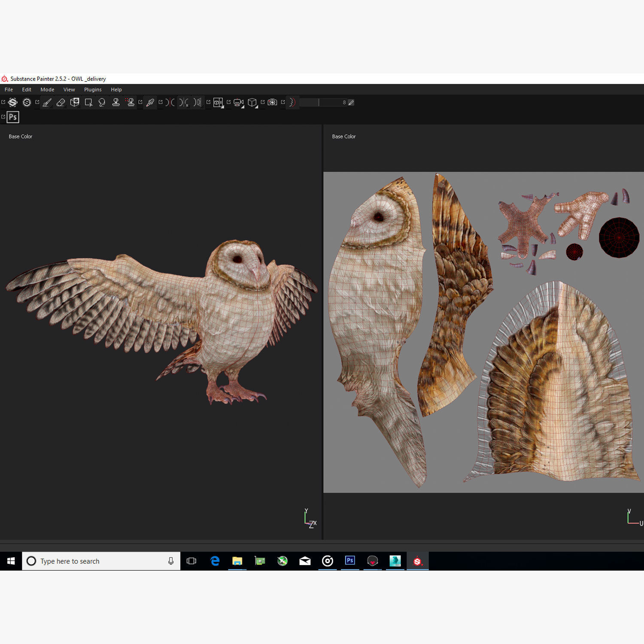Choose the Projection tool
This screenshot has height=644, width=644.
point(75,103)
